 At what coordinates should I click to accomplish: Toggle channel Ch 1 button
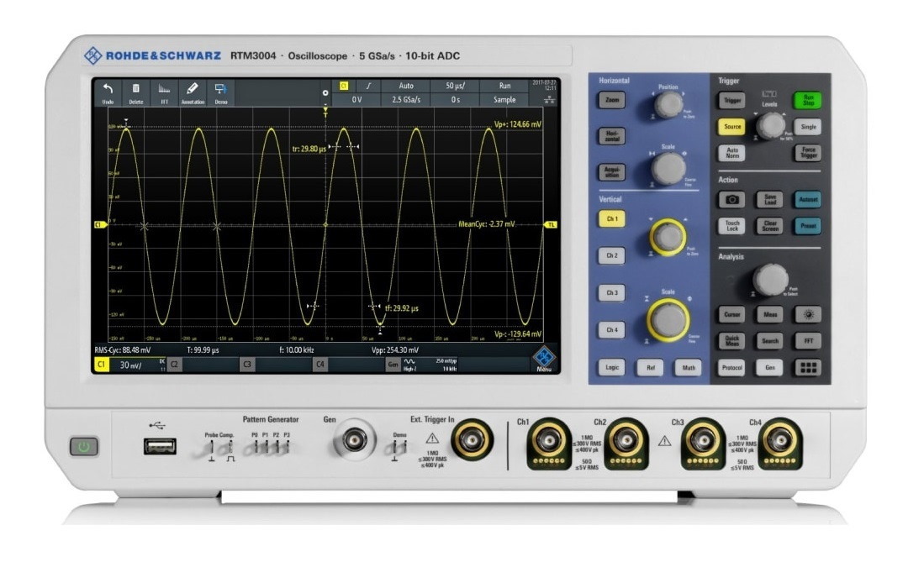point(611,218)
